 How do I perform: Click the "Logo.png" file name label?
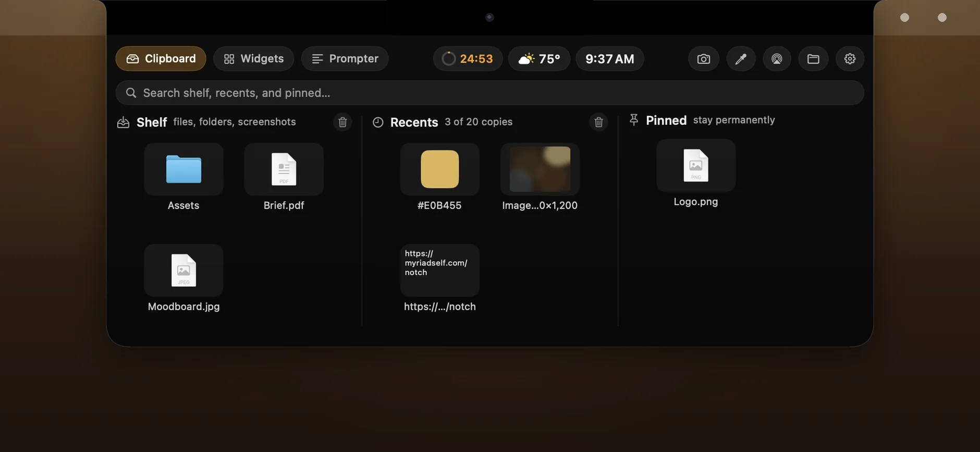pyautogui.click(x=696, y=202)
